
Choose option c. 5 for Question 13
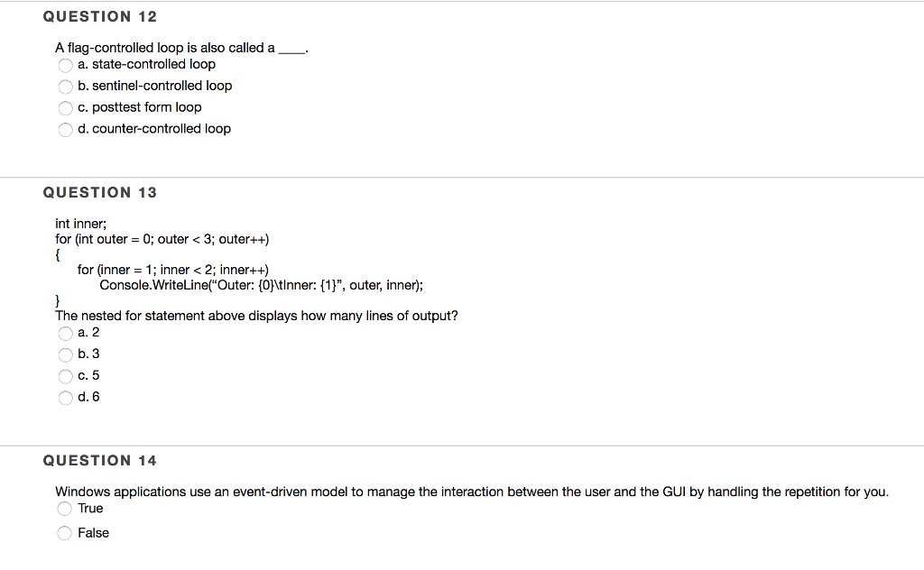(65, 376)
